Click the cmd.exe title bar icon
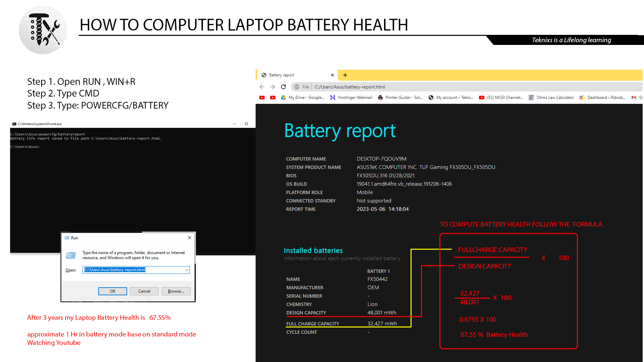 (x=14, y=124)
